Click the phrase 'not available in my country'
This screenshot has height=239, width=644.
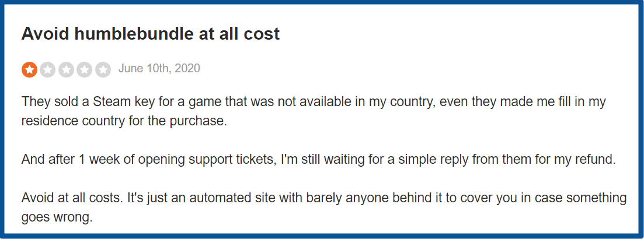pos(351,101)
